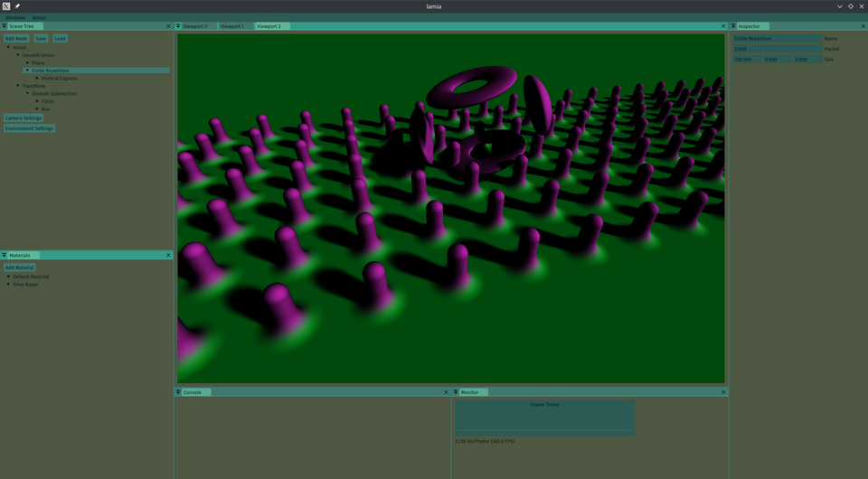Click the Add Material button
Screen dimensions: 868x479
pos(19,268)
